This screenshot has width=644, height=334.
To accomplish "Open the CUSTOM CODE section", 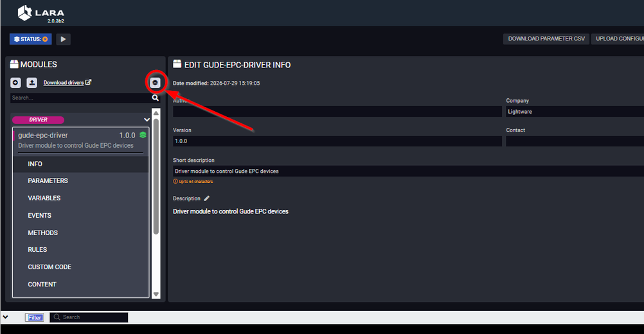I will coord(81,267).
